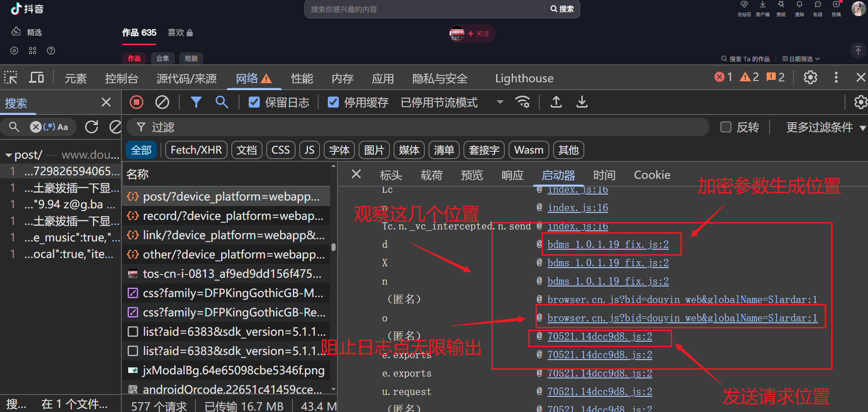Click the Douyin search button
The height and width of the screenshot is (412, 868).
562,9
